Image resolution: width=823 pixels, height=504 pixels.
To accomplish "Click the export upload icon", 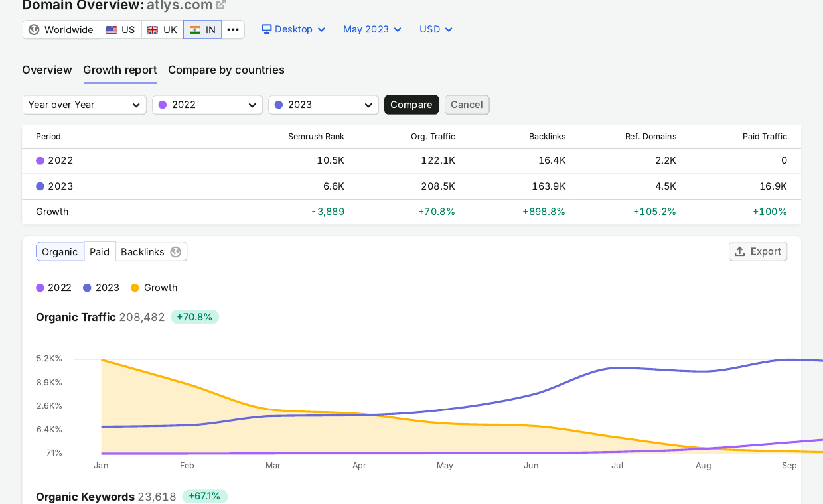I will pos(740,251).
